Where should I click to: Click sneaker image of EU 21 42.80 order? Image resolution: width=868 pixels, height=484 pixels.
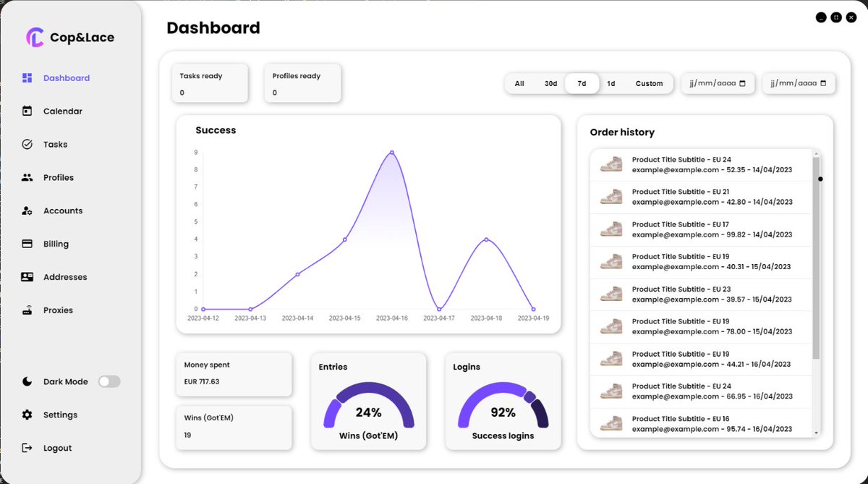point(611,197)
